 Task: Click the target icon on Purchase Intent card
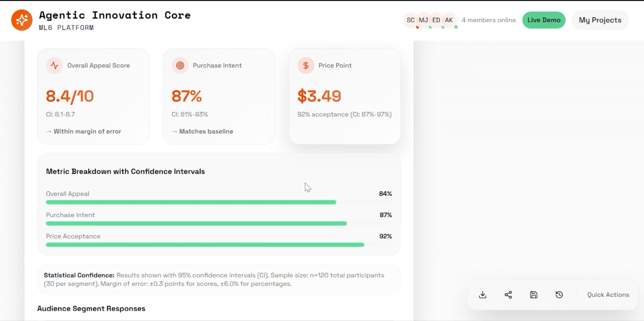pyautogui.click(x=180, y=65)
